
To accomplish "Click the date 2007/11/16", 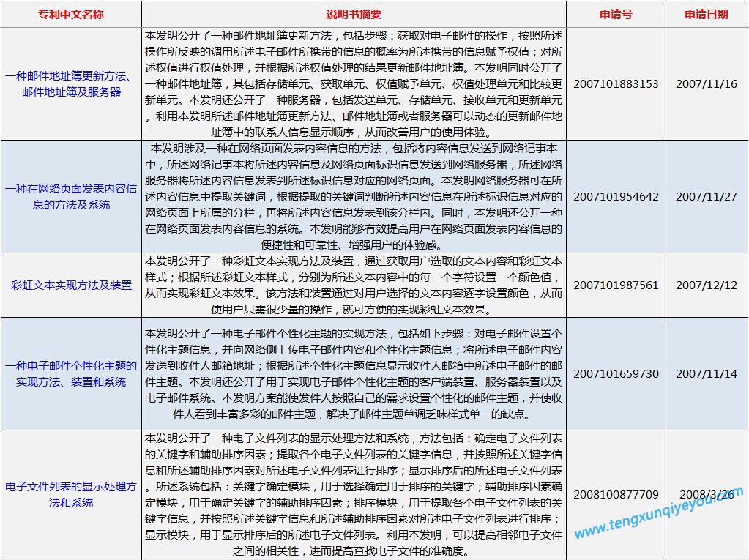I will 707,84.
